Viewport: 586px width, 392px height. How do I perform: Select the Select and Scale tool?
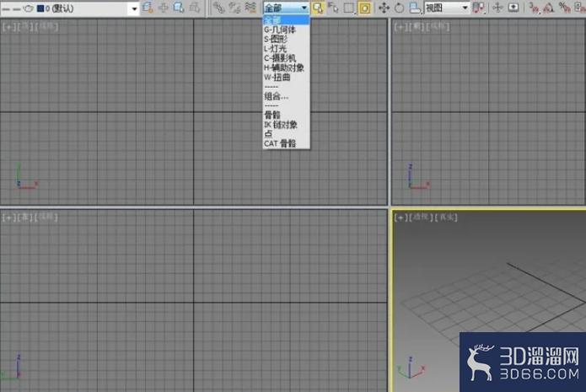coord(415,8)
